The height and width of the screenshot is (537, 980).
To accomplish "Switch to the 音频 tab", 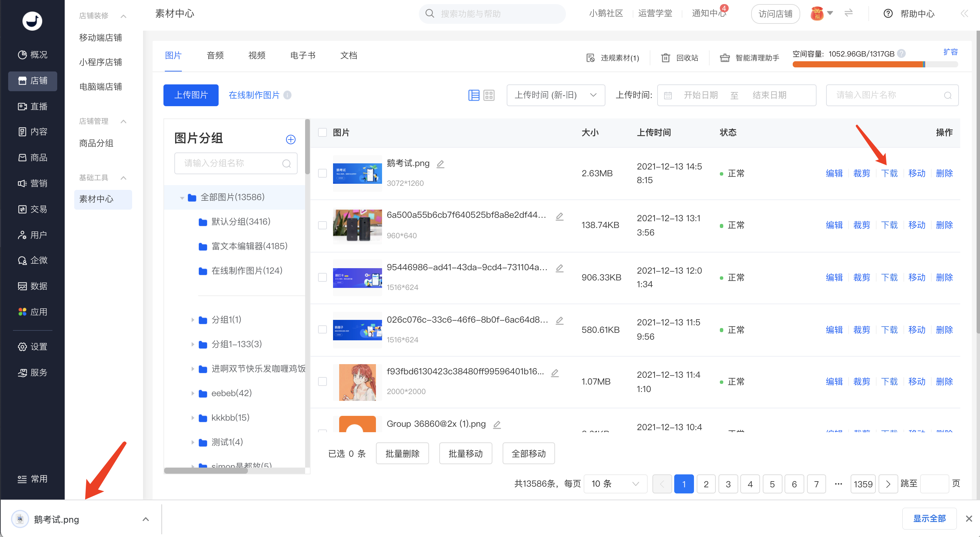I will [x=215, y=55].
